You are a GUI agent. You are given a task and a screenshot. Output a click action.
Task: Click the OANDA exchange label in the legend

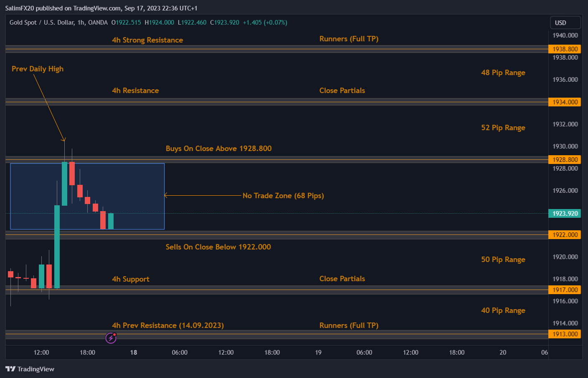coord(98,22)
